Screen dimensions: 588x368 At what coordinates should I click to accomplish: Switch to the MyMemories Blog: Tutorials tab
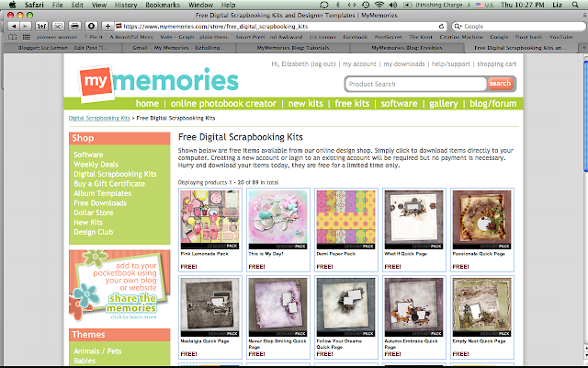pos(293,48)
